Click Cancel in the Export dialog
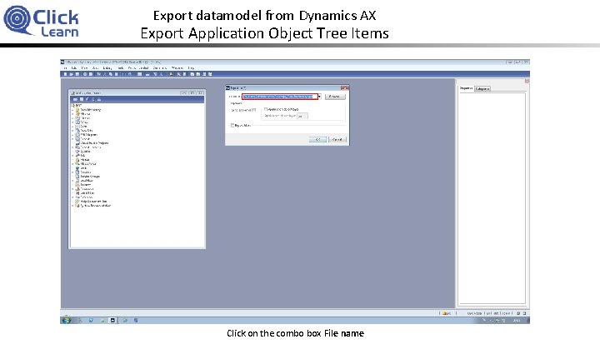The image size is (600, 364). 337,140
